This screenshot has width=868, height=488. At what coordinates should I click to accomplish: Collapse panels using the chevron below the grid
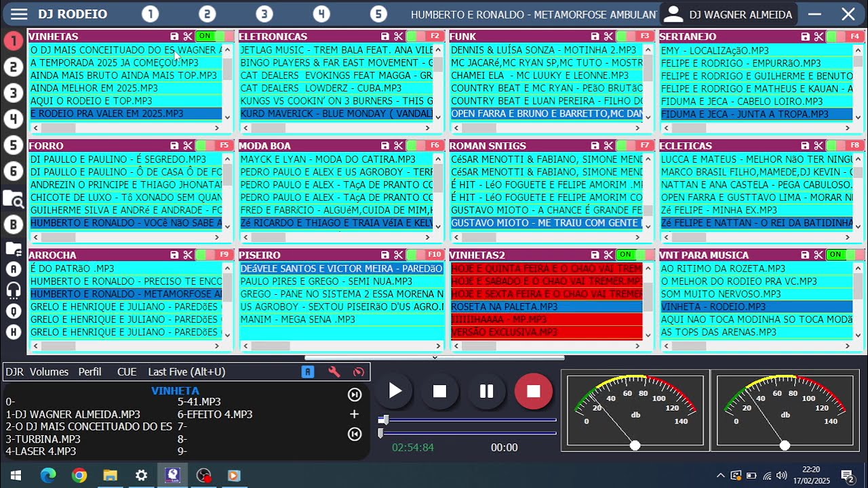(x=435, y=357)
